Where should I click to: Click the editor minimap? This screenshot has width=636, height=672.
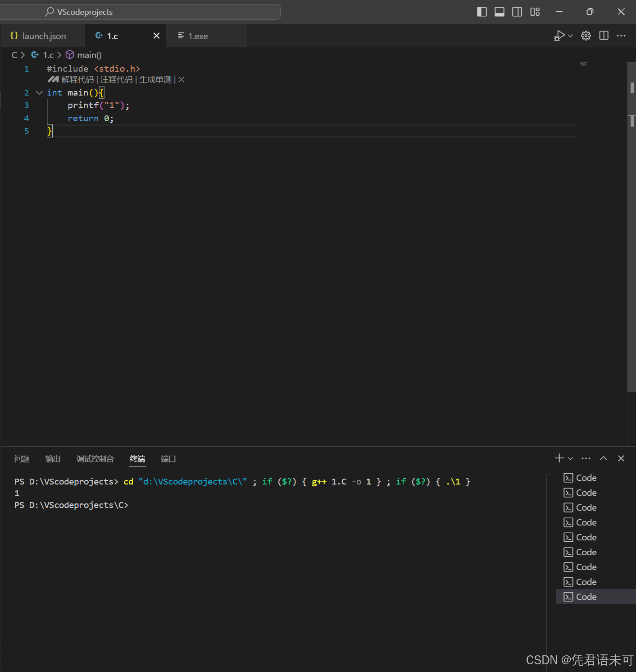(584, 64)
